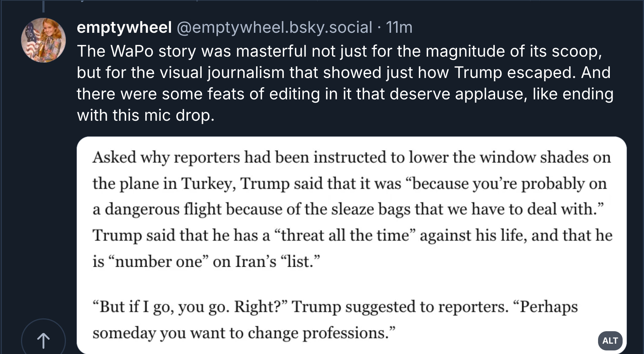Click the 'But if I go, you go' paragraph
The width and height of the screenshot is (644, 354).
(x=335, y=319)
